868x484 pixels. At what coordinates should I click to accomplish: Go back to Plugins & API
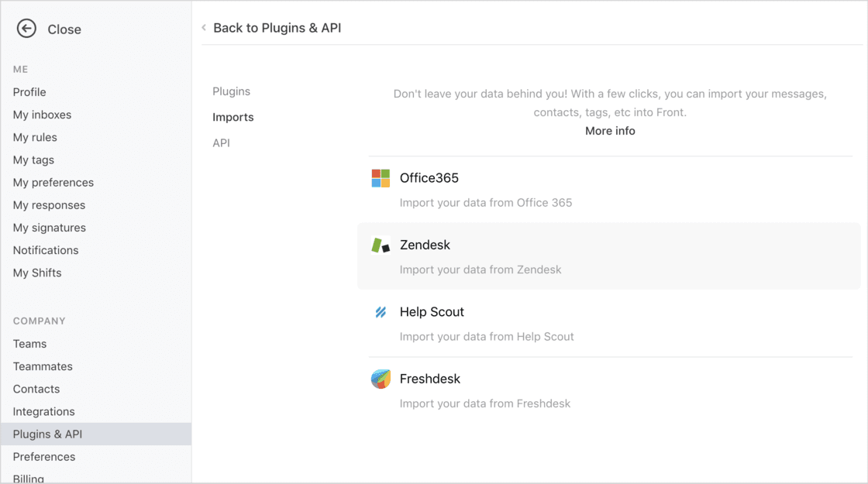pos(277,28)
